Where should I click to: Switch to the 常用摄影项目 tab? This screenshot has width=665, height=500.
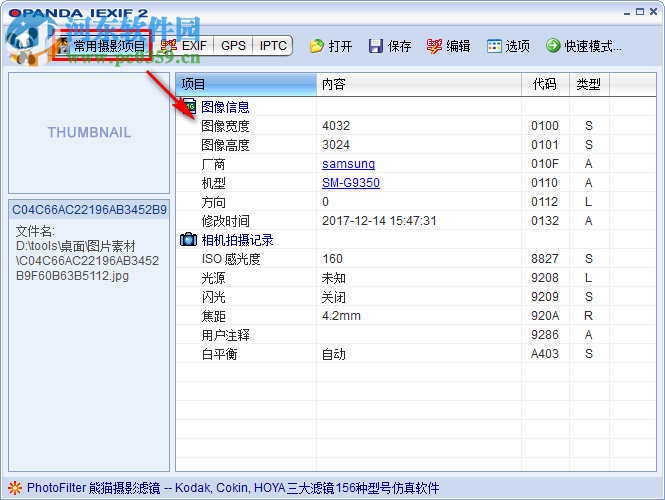tap(101, 45)
